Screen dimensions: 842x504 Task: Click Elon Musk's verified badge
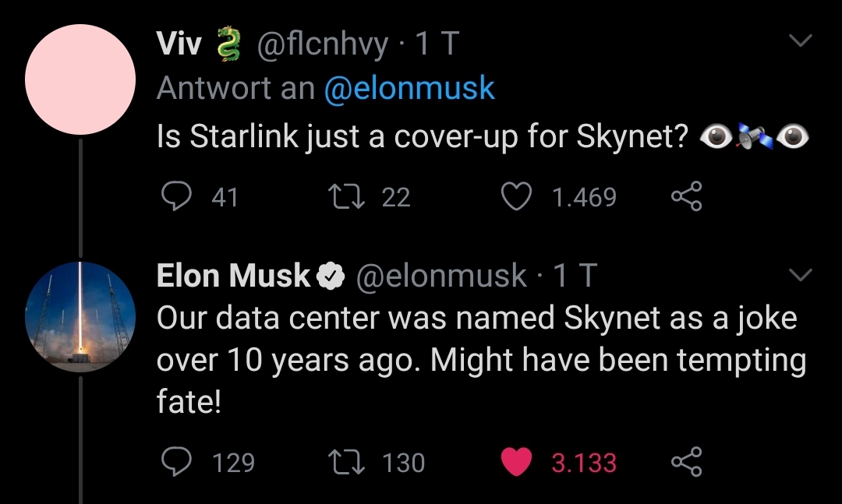point(331,276)
